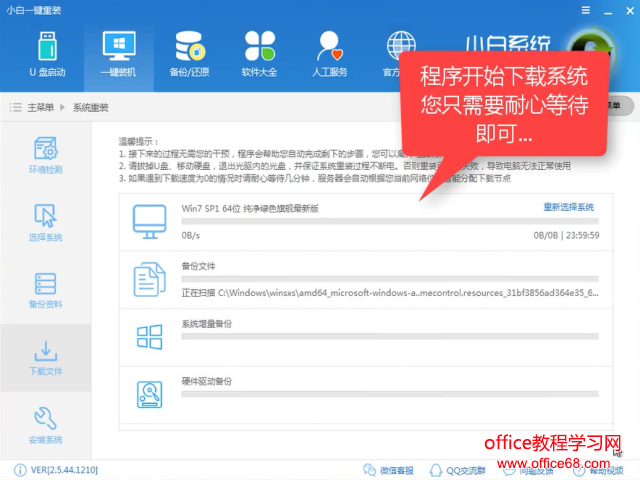The width and height of the screenshot is (640, 480).
Task: Click the 硬件驱动备份 progress bar
Action: point(390,394)
